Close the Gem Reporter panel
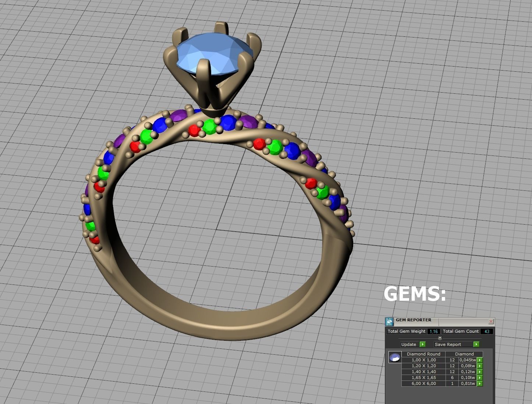The width and height of the screenshot is (532, 404). point(491,321)
